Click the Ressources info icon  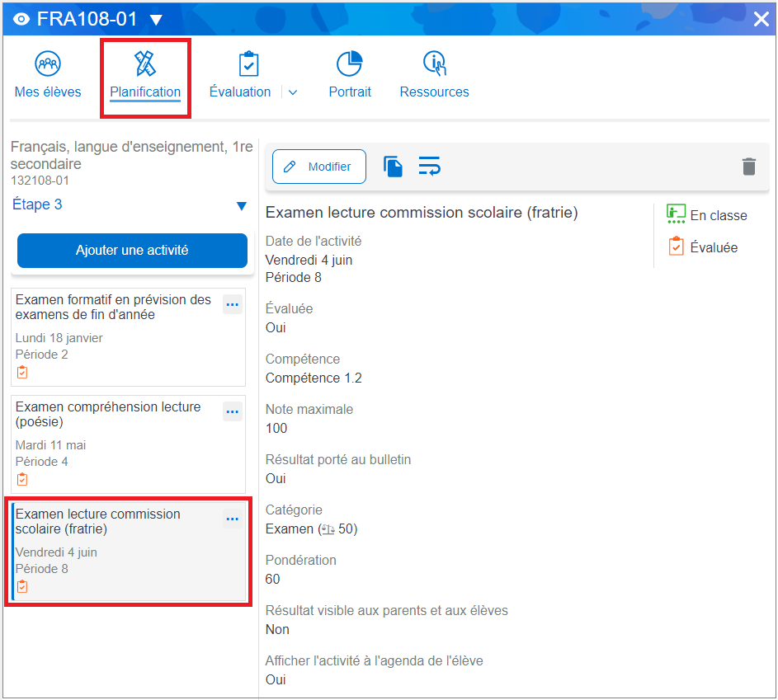(434, 63)
